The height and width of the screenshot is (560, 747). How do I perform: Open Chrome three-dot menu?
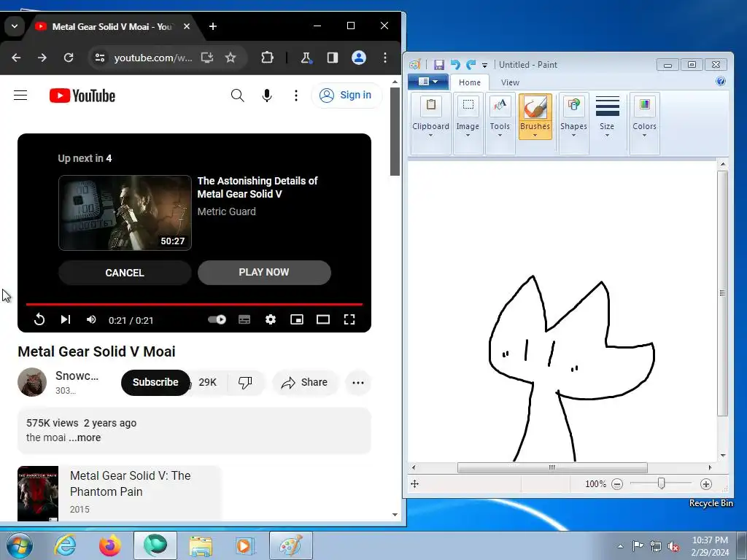(385, 58)
